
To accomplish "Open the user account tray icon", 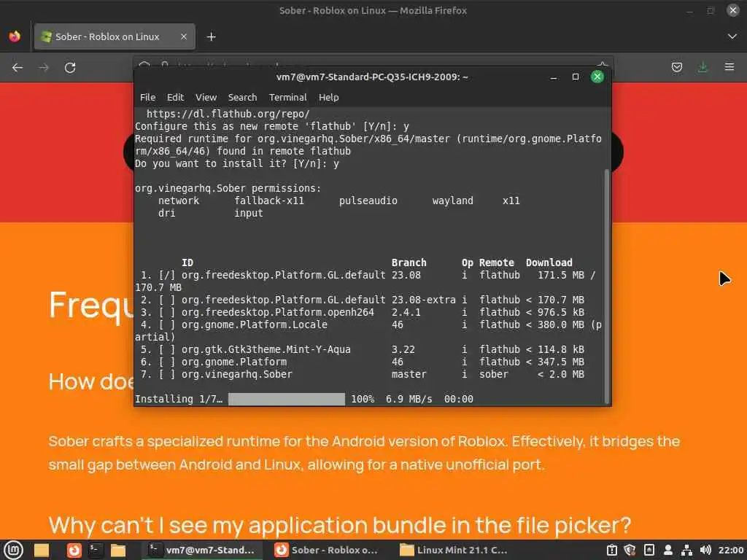I will pos(668,550).
